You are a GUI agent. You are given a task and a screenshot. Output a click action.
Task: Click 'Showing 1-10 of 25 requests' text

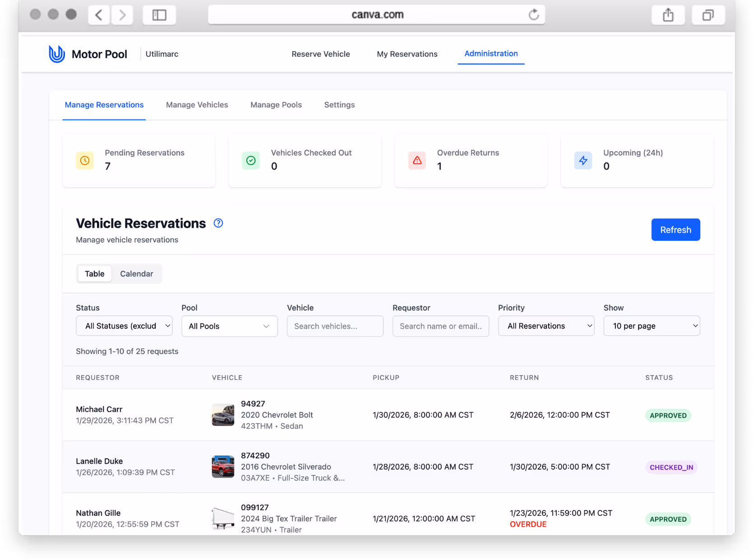127,352
